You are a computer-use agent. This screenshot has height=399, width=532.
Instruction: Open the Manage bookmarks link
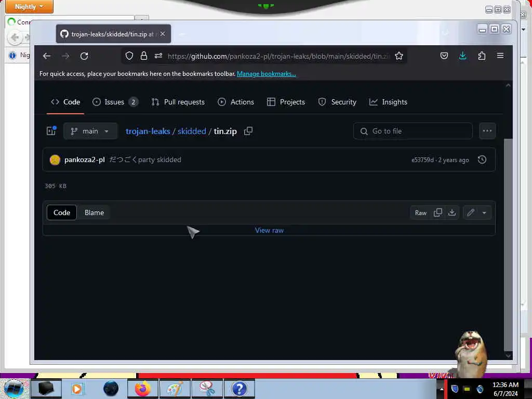[x=267, y=74]
